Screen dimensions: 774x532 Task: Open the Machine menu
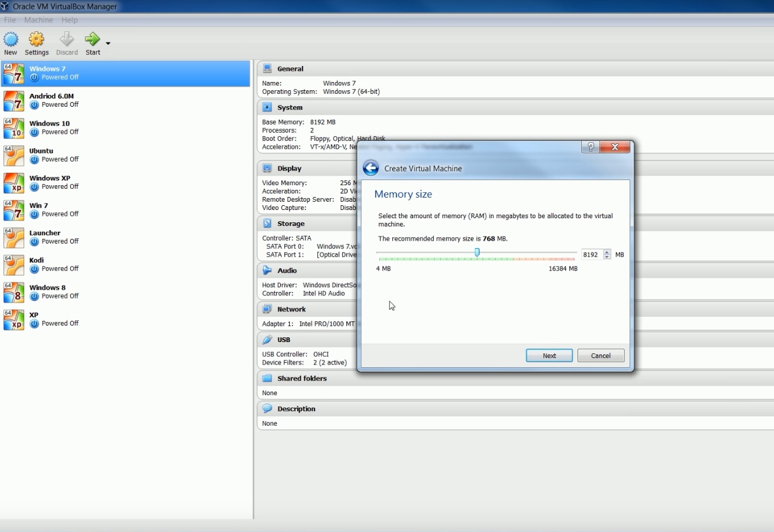coord(38,20)
